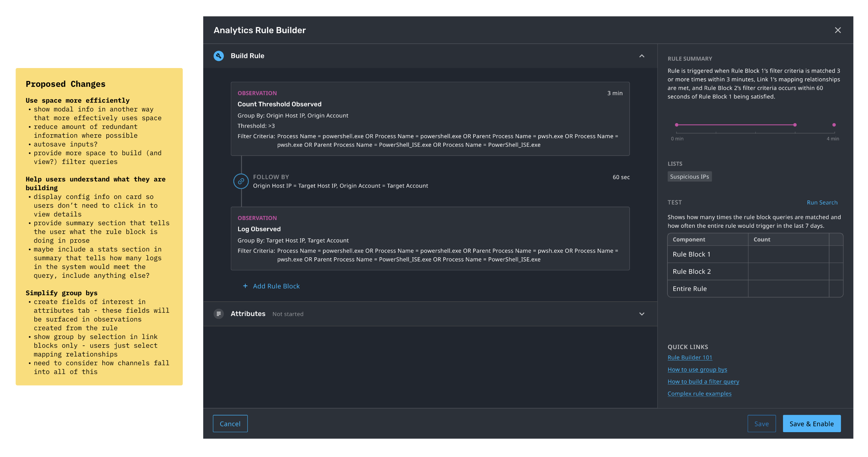Select the Rule Block 1 table row

tap(755, 254)
